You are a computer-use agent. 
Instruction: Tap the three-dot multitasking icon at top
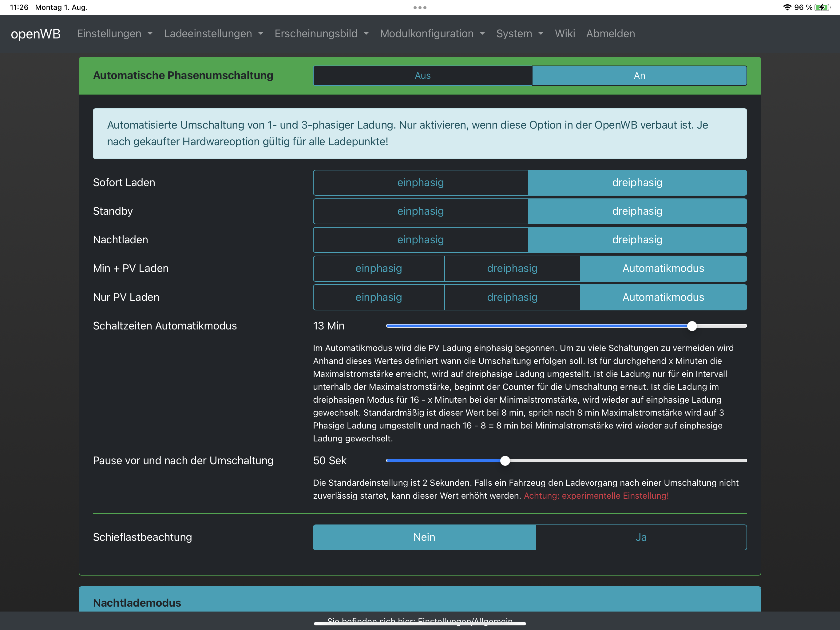pyautogui.click(x=420, y=7)
